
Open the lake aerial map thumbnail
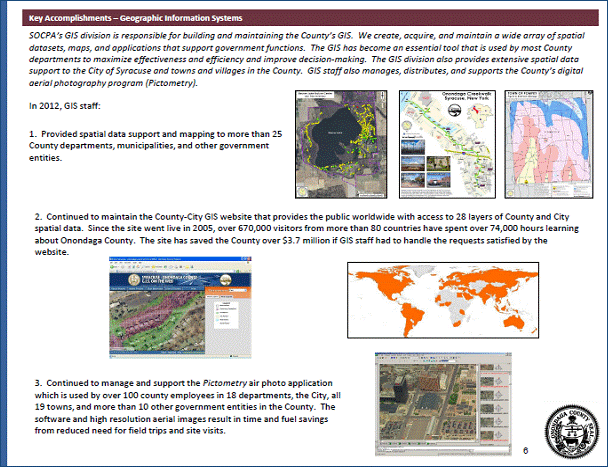pos(341,144)
